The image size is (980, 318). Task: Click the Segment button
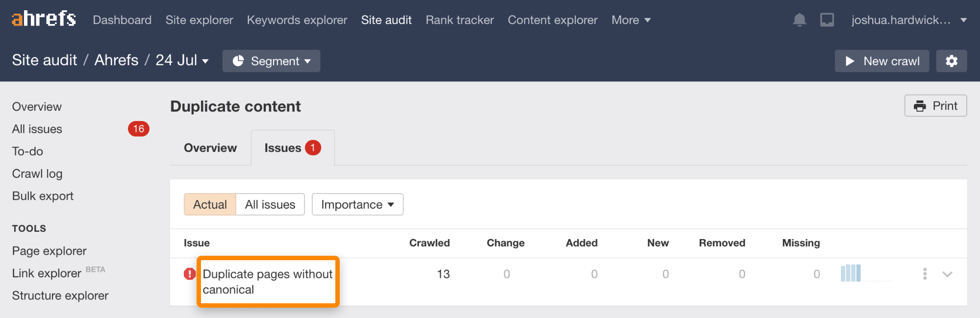coord(271,61)
